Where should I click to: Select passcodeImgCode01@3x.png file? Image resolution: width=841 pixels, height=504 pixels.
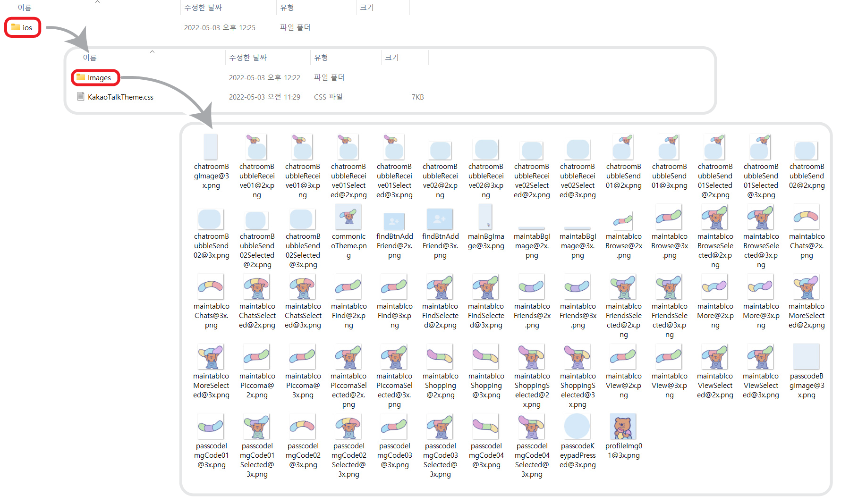[211, 441]
